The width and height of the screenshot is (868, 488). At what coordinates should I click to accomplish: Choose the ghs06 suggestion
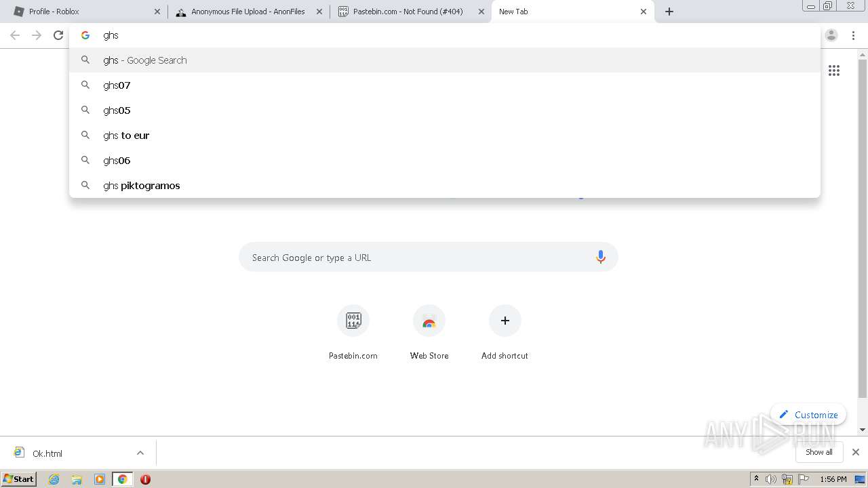click(445, 161)
